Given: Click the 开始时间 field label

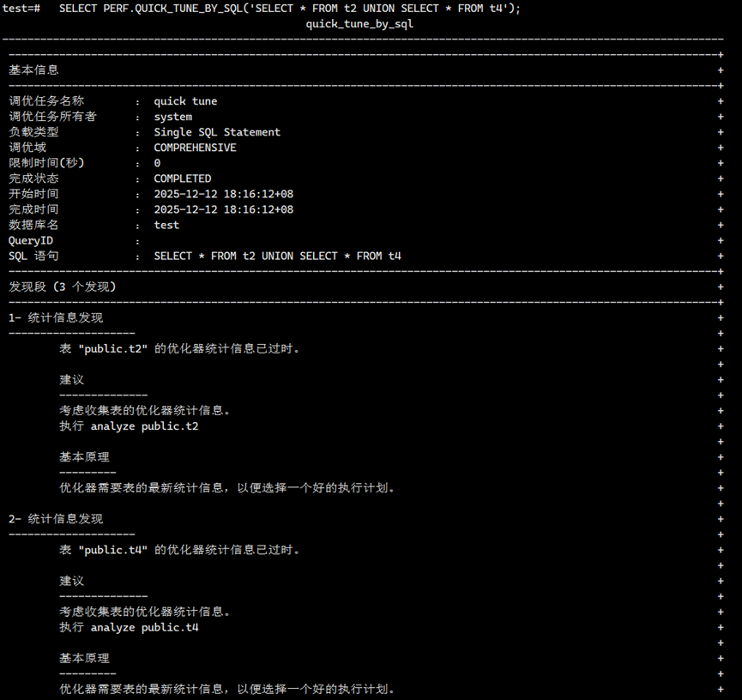Looking at the screenshot, I should 34,194.
